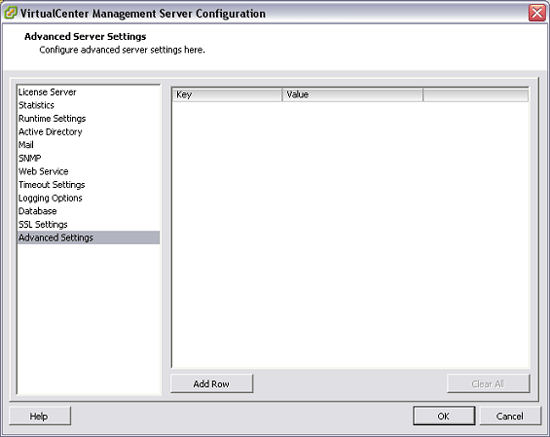
Task: Open the Statistics settings page
Action: (x=36, y=105)
